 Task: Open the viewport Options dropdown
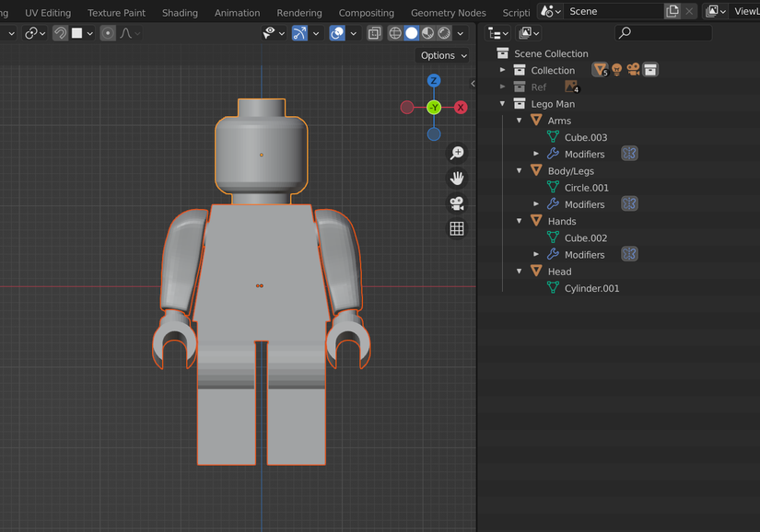(443, 55)
